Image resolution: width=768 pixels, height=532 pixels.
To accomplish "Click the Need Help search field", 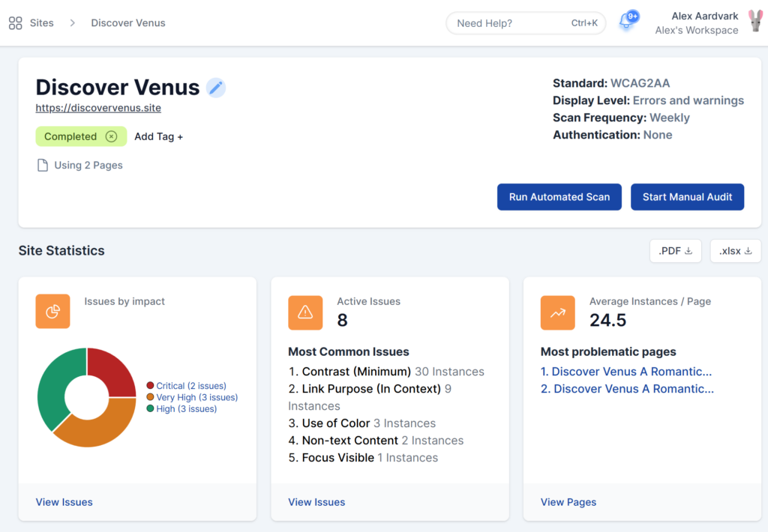I will click(525, 22).
